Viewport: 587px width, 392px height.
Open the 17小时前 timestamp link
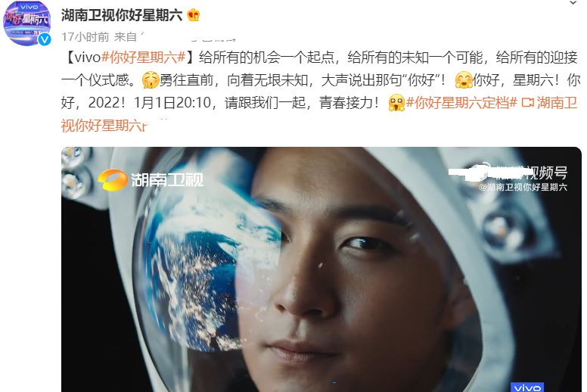pyautogui.click(x=85, y=36)
